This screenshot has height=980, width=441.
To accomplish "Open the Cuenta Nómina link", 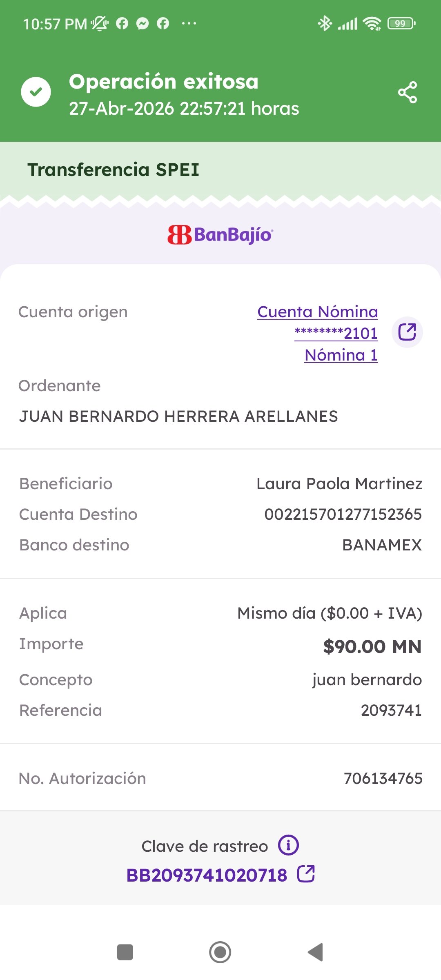I will point(318,312).
